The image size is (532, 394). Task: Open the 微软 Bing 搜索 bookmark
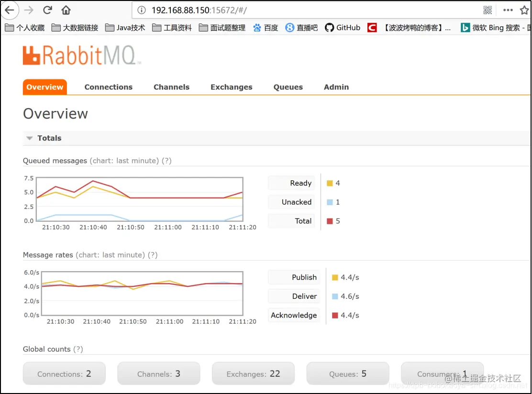495,28
